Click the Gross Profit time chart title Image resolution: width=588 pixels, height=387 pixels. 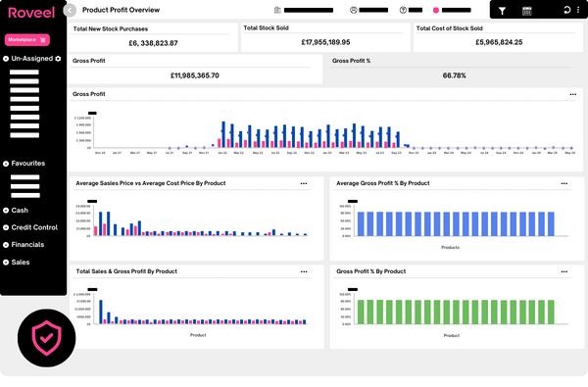pos(89,94)
